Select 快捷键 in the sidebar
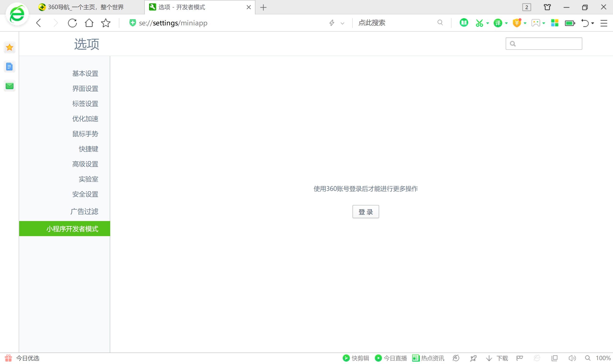Screen dimensions: 613x364 [88, 149]
